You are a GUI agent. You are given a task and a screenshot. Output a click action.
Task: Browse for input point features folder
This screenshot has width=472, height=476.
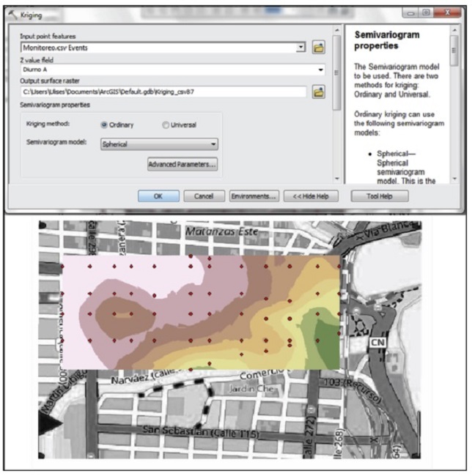pos(319,48)
